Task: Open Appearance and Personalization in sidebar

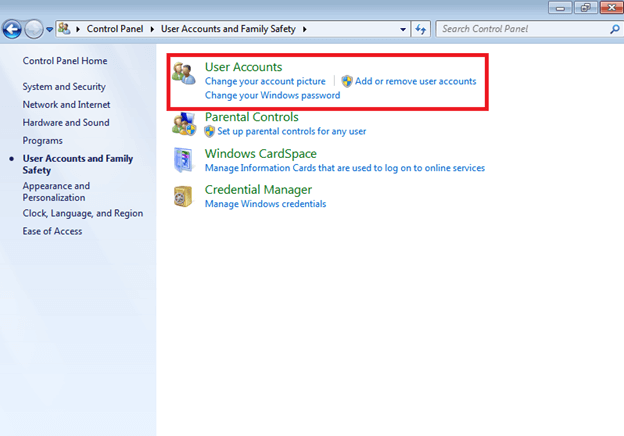Action: pyautogui.click(x=56, y=192)
